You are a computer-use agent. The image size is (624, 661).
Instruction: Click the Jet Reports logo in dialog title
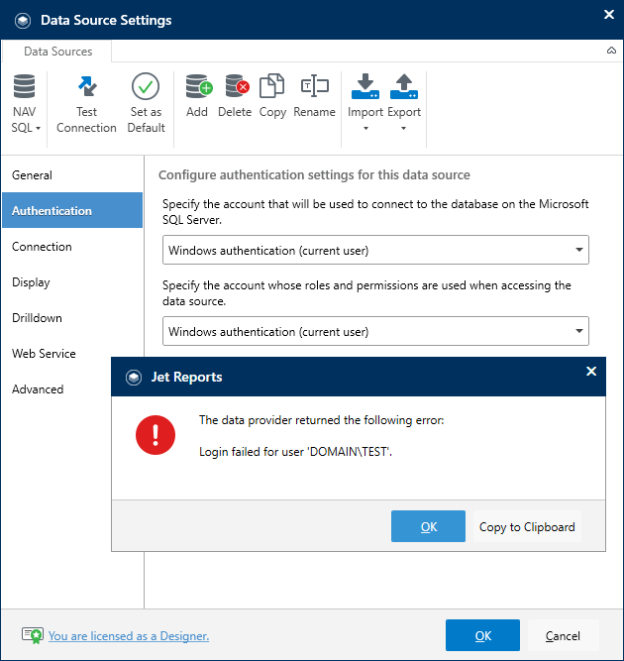(x=134, y=377)
